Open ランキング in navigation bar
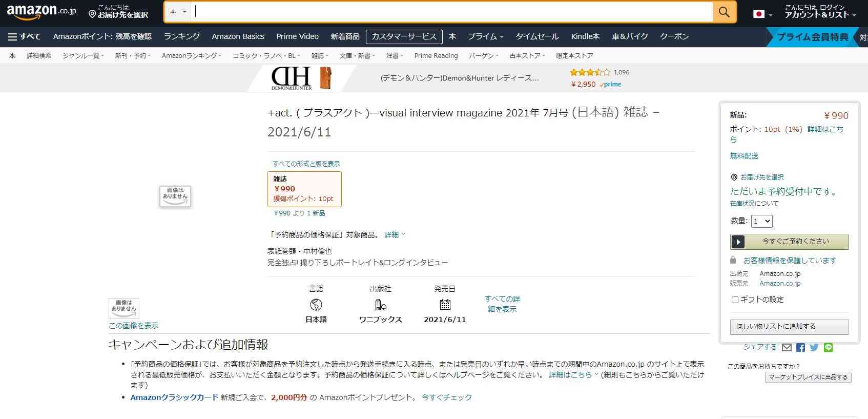This screenshot has height=419, width=868. point(182,36)
